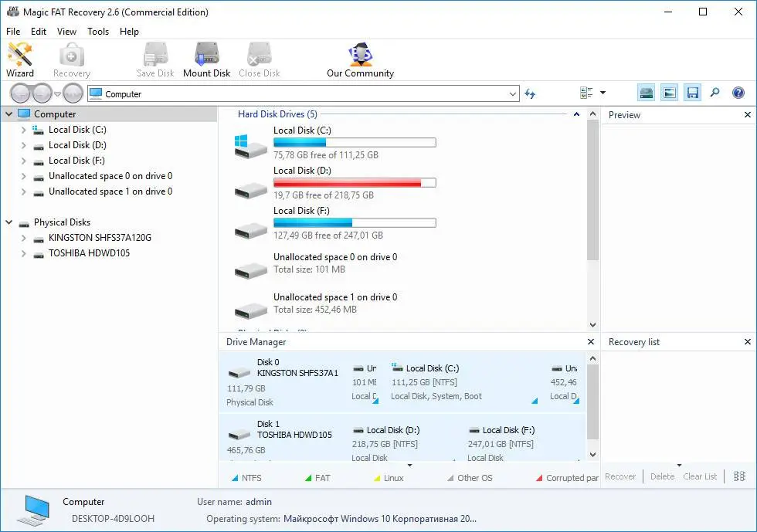Select Unallocated space 0 drive icon in list
Viewport: 757px width, 532px height.
click(250, 269)
